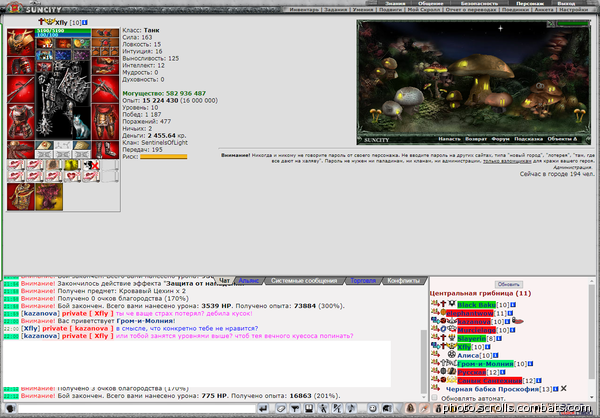Click the red samurai armor item thumbnail
The width and height of the screenshot is (600, 418).
point(21,196)
